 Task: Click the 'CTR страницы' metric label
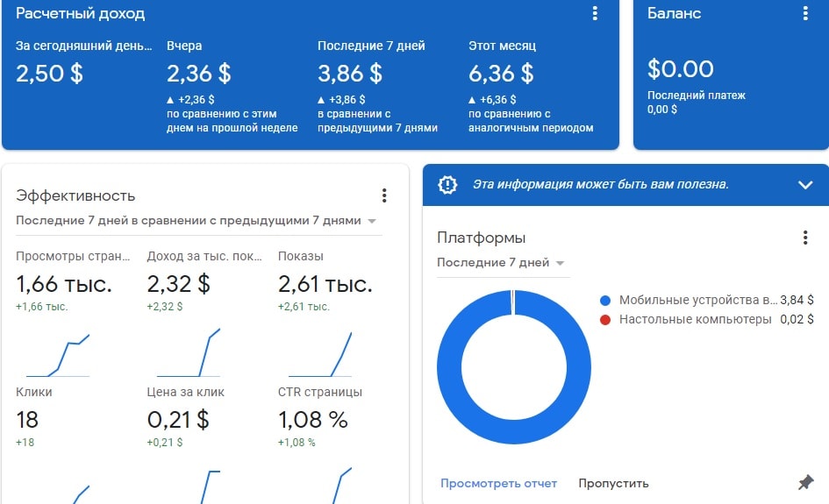[x=320, y=392]
